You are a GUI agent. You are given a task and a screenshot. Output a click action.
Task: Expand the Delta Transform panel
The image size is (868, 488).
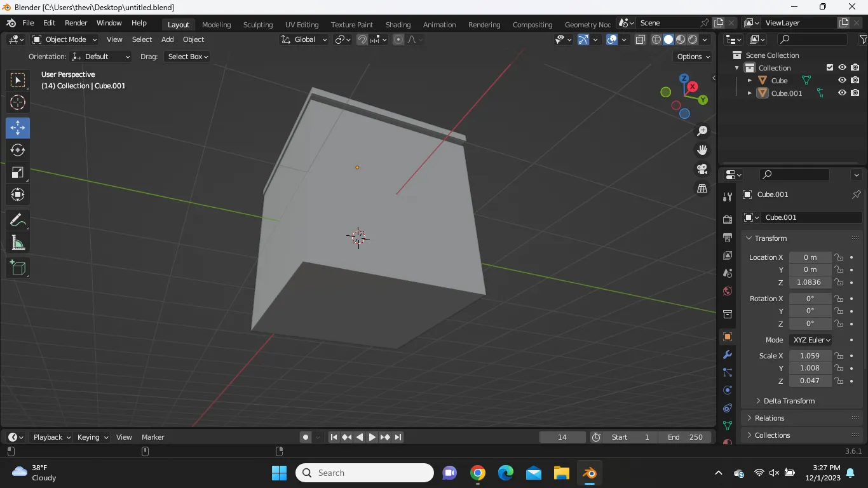pos(789,401)
